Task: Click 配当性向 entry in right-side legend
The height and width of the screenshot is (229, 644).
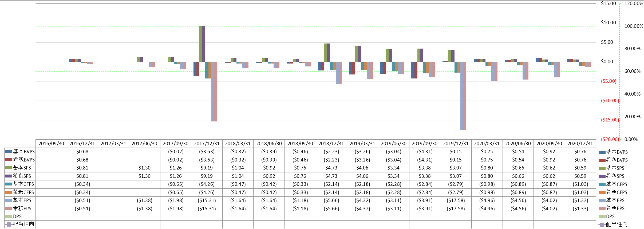Action: click(x=613, y=224)
